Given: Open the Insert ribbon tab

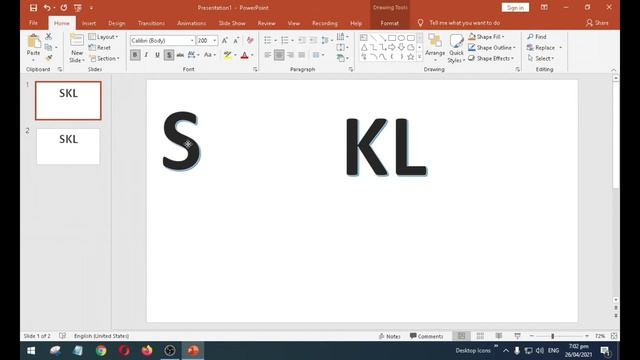Looking at the screenshot, I should coord(89,23).
